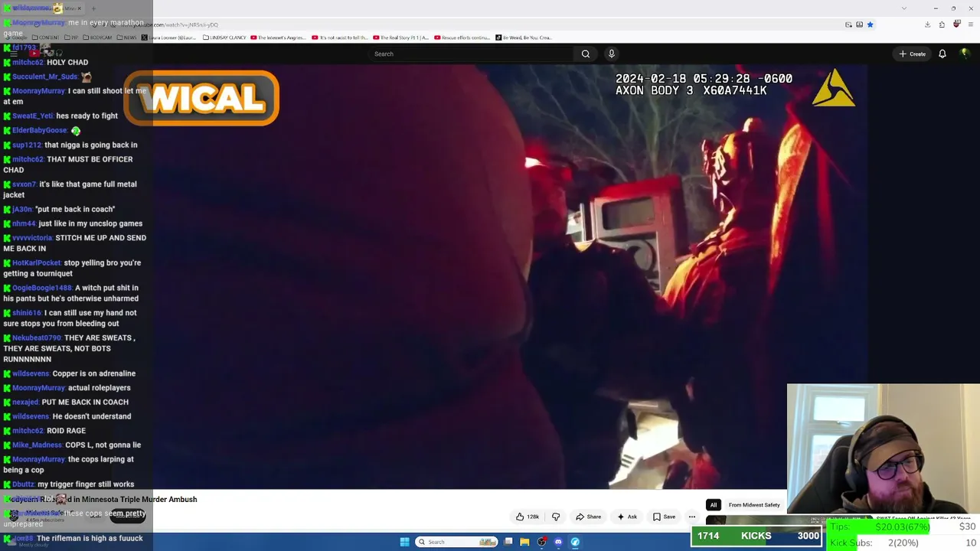Open the browser tab list chevron
This screenshot has height=551, width=980.
(904, 8)
